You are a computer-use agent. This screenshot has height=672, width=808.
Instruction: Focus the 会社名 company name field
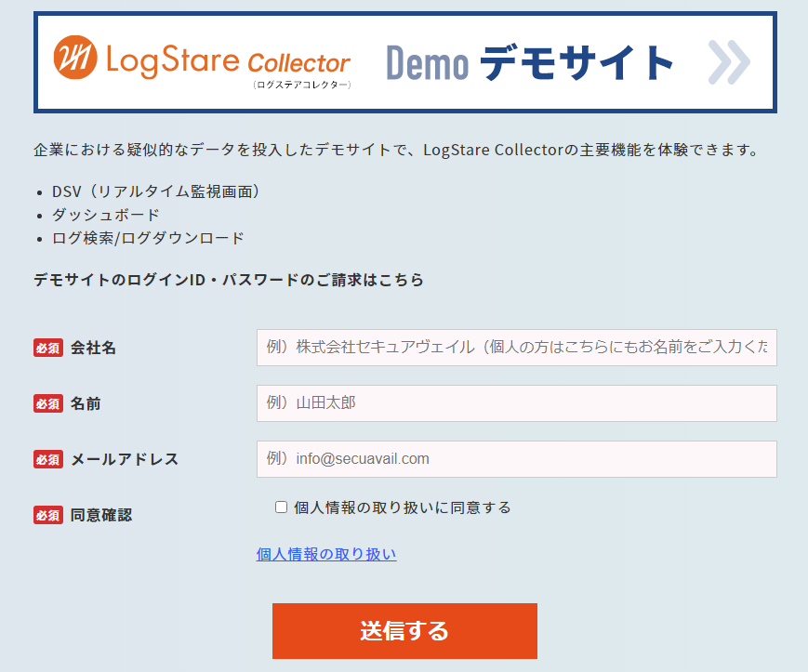[x=516, y=348]
